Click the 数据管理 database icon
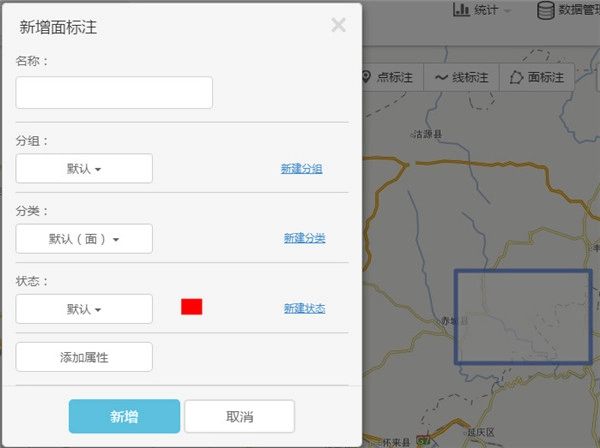The height and width of the screenshot is (448, 600). [x=545, y=10]
